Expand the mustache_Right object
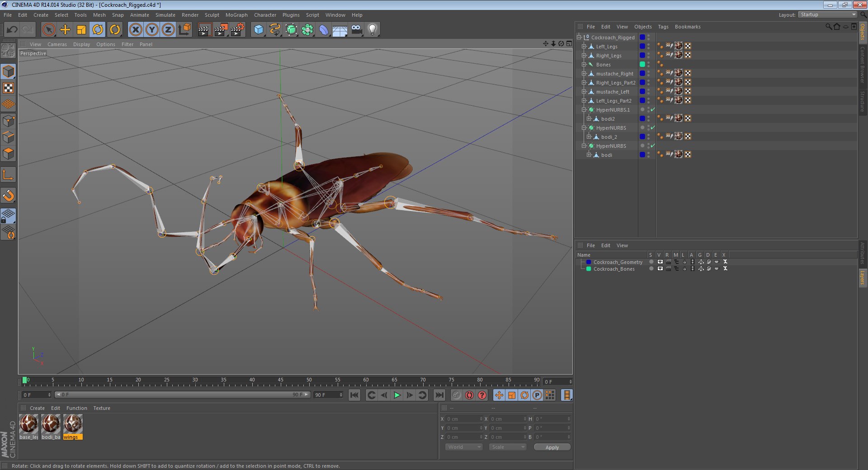Viewport: 868px width, 470px height. click(x=584, y=74)
